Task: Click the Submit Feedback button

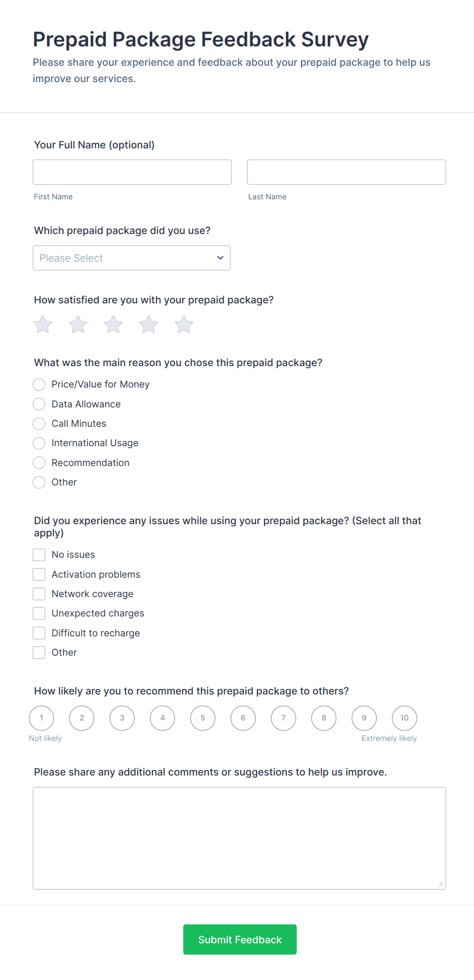Action: 240,939
